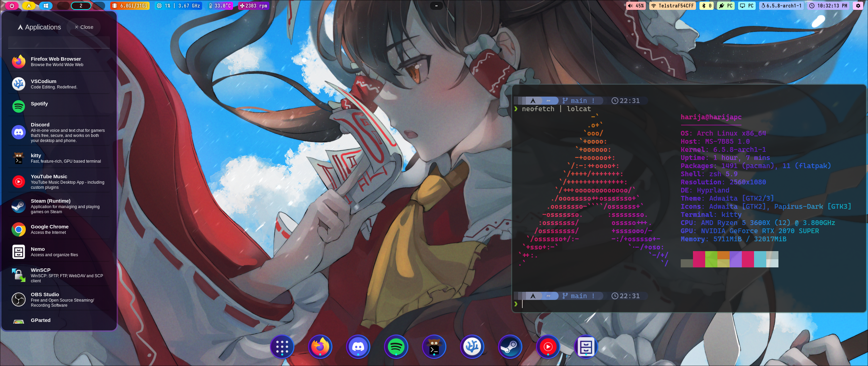Open Nemo file manager from the dock
Viewport: 868px width, 366px height.
click(x=586, y=346)
